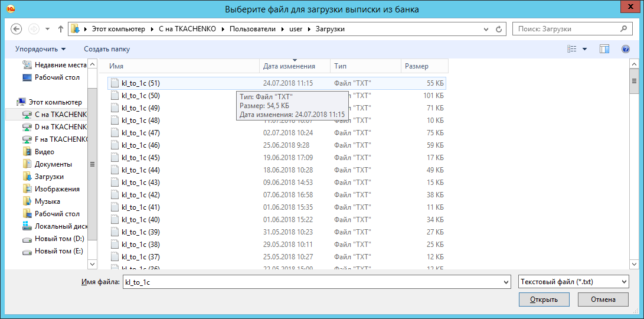Viewport: 644px width, 319px height.
Task: Expand the file name history dropdown
Action: click(x=505, y=283)
